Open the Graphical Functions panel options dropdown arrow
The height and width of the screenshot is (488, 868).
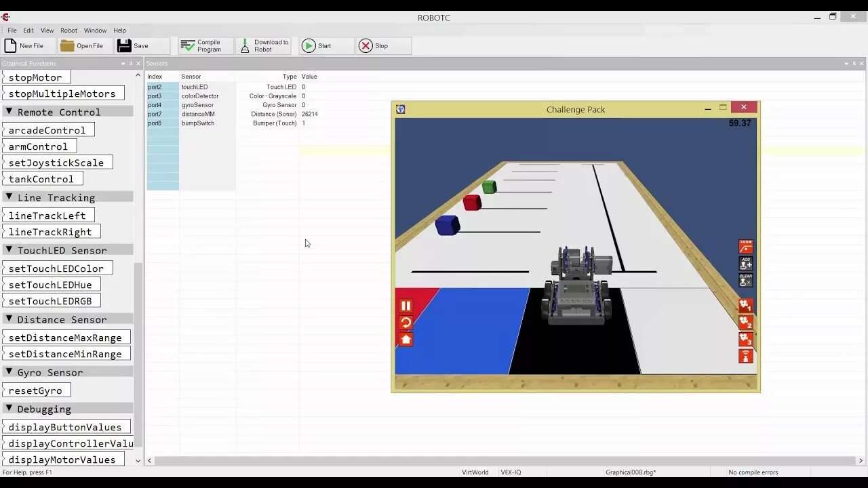point(123,64)
